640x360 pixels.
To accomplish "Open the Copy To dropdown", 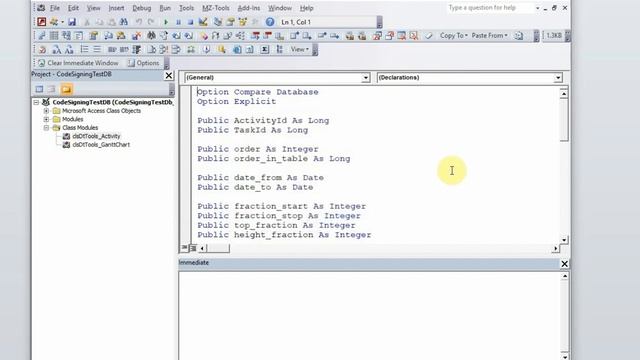I will tap(453, 36).
